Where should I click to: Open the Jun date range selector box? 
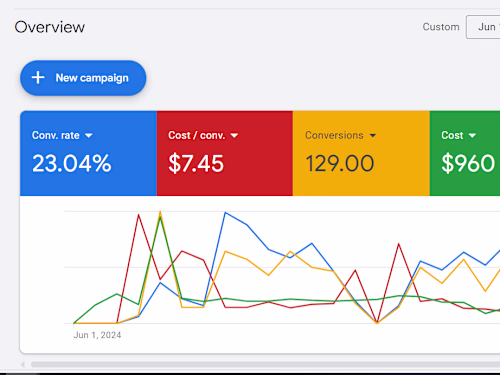pyautogui.click(x=483, y=27)
